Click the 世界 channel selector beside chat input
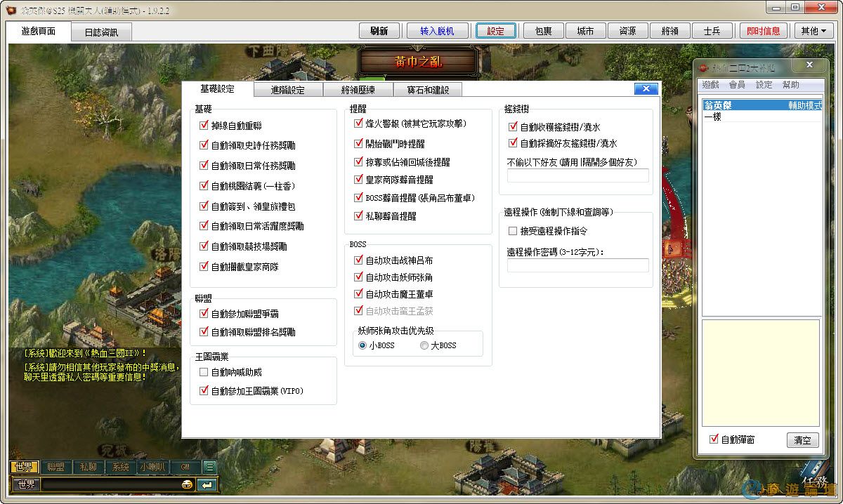Screen dimensions: 843x504 click(x=26, y=484)
